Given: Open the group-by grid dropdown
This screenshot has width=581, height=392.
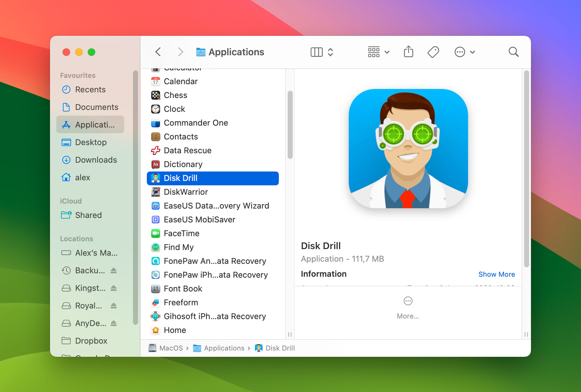Looking at the screenshot, I should tap(379, 52).
